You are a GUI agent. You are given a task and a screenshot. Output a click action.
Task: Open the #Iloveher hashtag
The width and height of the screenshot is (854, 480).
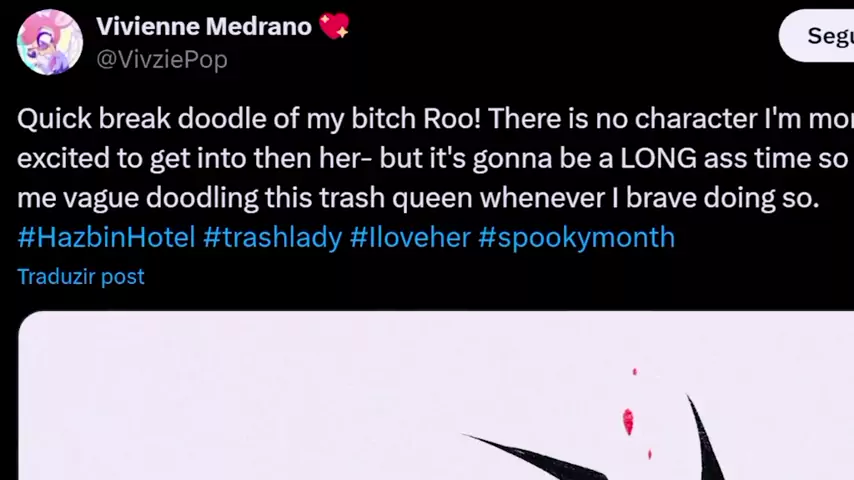click(410, 237)
